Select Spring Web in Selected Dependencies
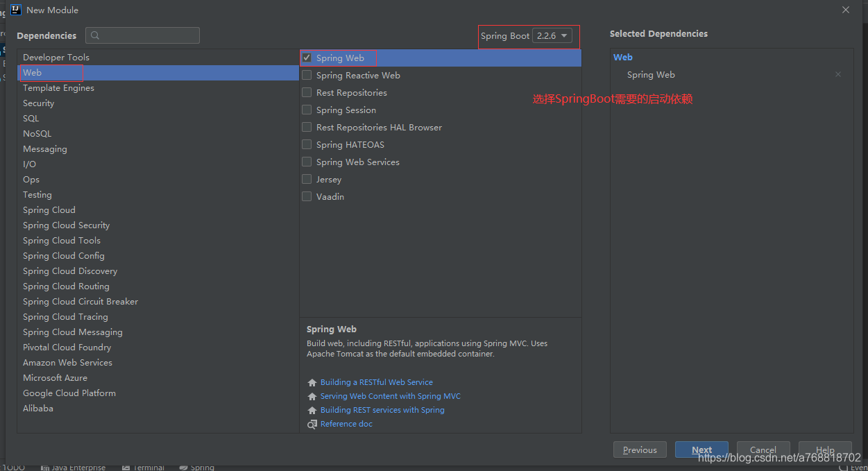The image size is (868, 471). (x=651, y=75)
